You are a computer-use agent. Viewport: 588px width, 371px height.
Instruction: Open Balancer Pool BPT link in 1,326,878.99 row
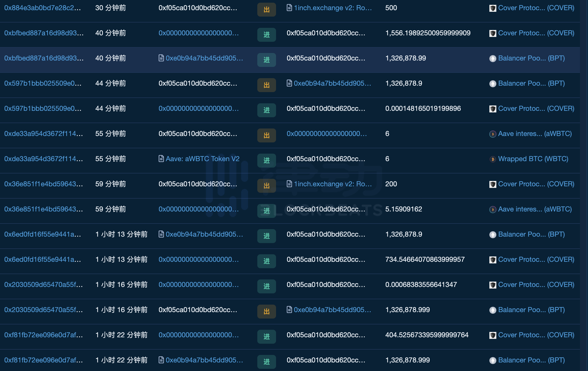coord(531,58)
